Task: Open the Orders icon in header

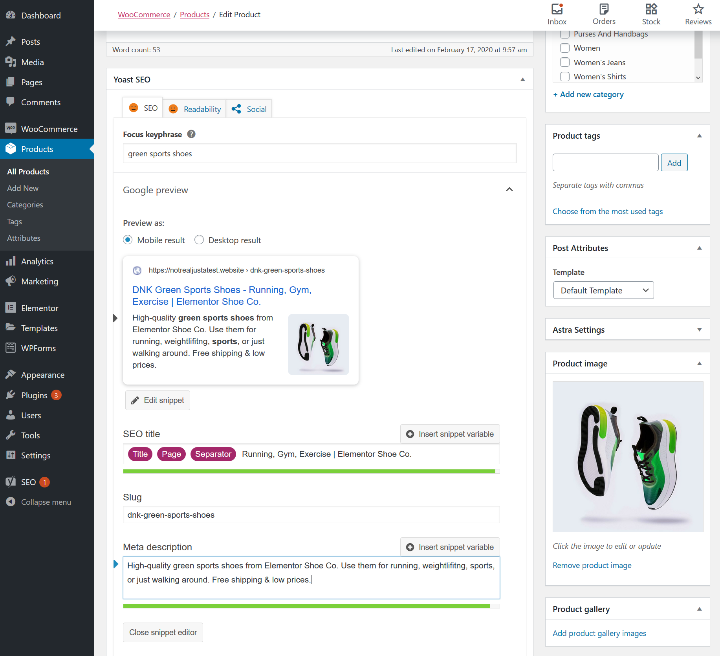Action: 603,9
